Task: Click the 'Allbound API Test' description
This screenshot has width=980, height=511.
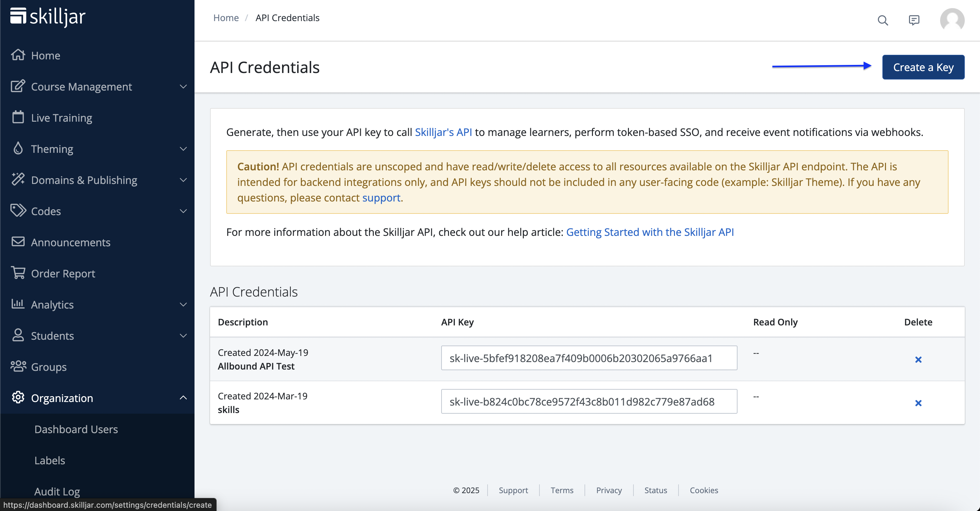Action: click(x=256, y=366)
